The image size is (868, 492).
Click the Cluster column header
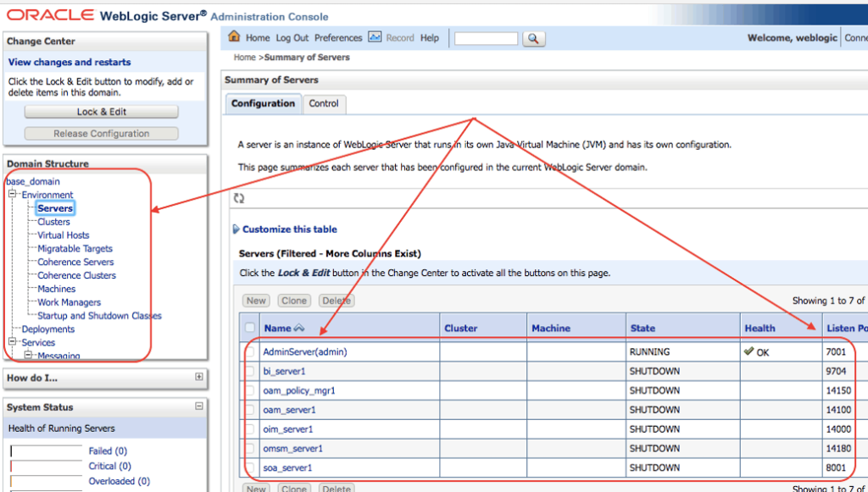coord(460,328)
